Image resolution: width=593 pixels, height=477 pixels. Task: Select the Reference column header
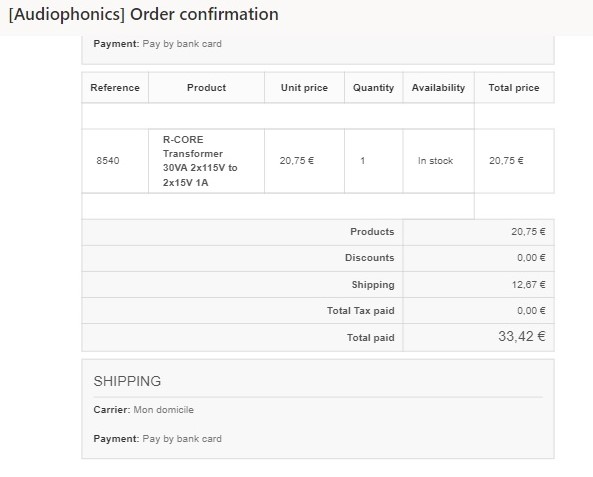[115, 88]
